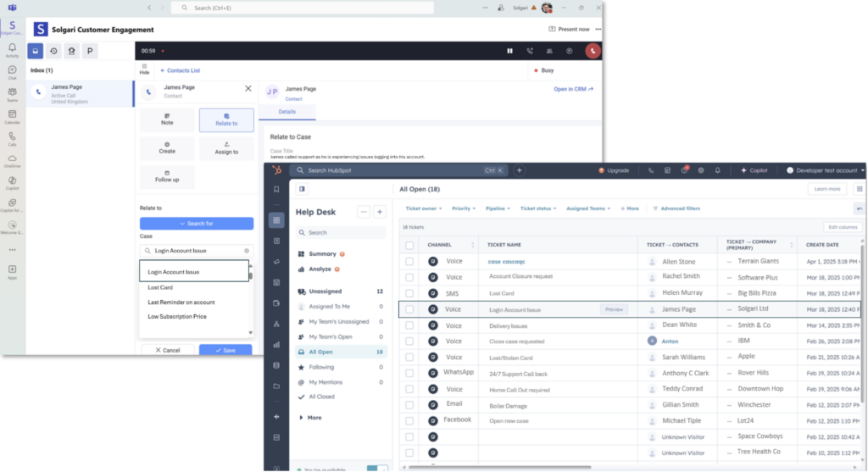Open Activity in the Teams sidebar
868x472 pixels.
12,50
